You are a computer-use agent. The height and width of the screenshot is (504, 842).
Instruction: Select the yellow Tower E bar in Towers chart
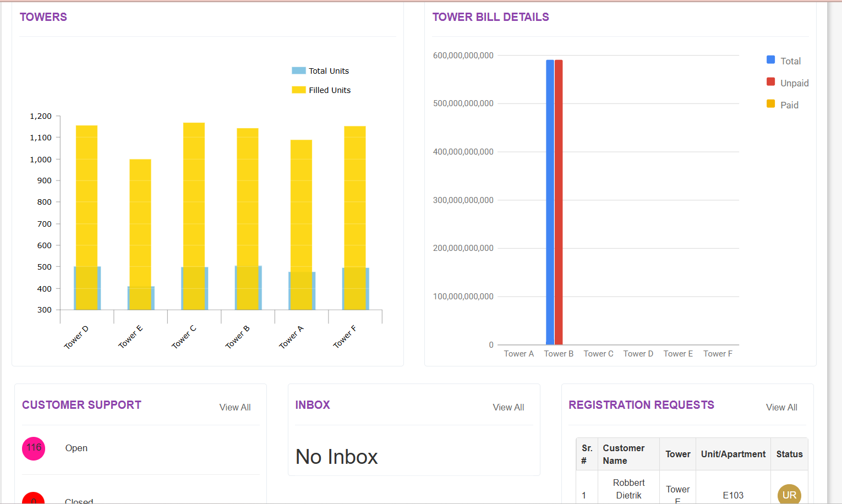coord(140,220)
